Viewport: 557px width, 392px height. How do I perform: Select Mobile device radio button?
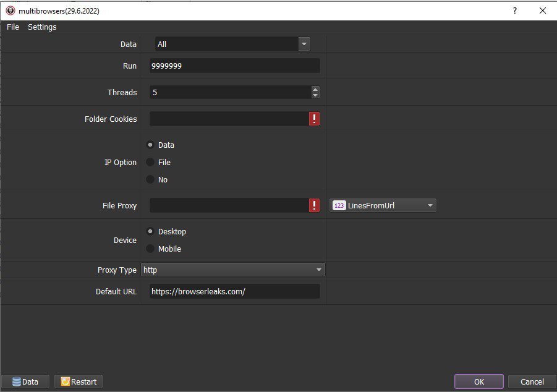150,249
